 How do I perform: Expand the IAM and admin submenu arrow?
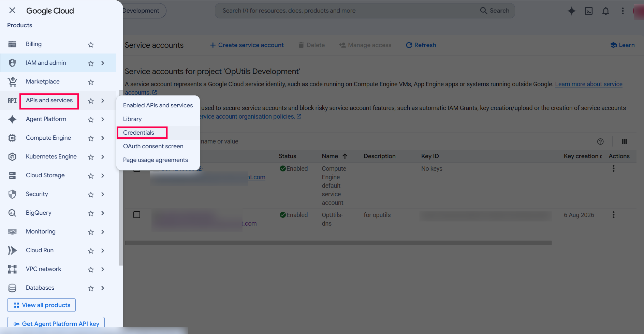point(103,63)
